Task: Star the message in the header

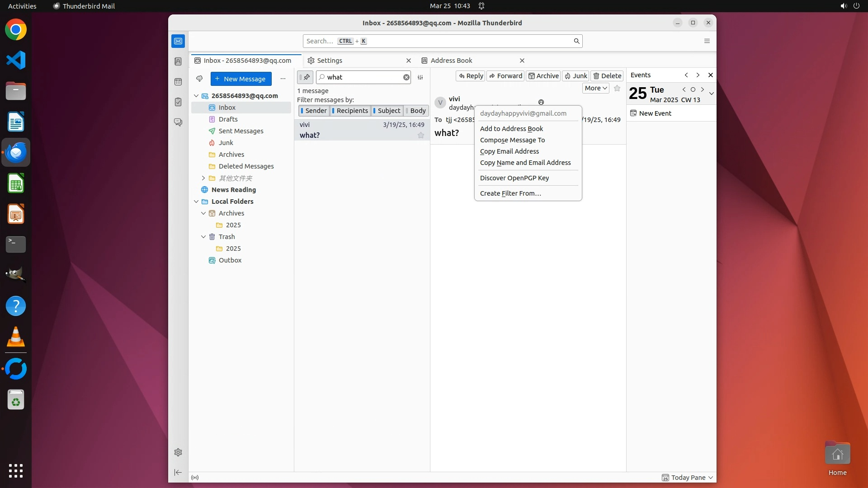Action: click(x=617, y=89)
